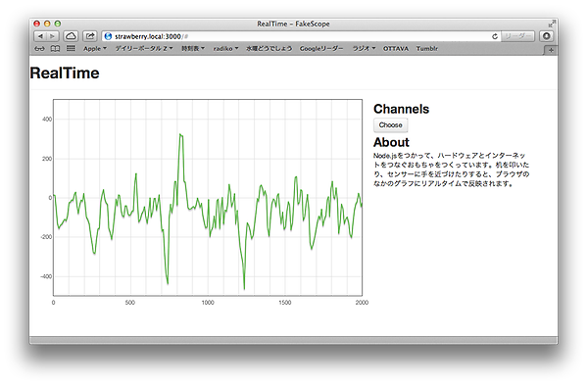Viewport: 588px width, 386px height.
Task: Open the OTTAVA bookmark
Action: (x=396, y=49)
